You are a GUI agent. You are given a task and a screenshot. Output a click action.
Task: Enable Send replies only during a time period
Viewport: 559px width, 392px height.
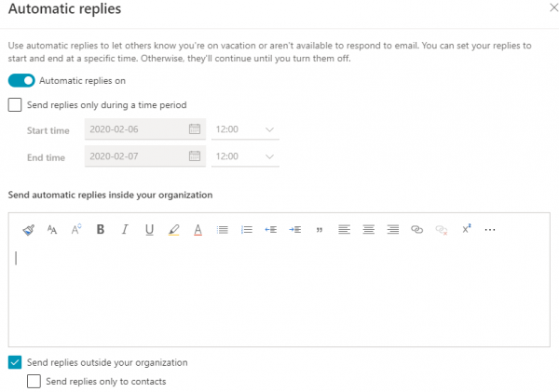(15, 105)
